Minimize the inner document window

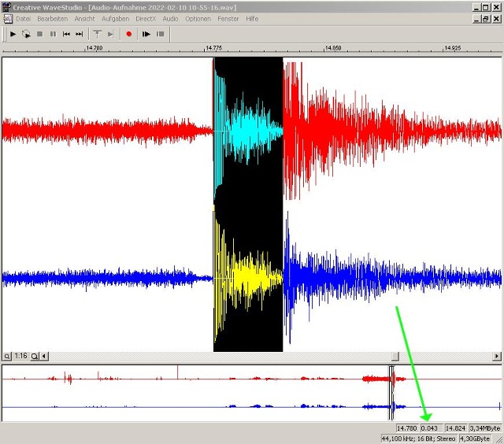476,19
